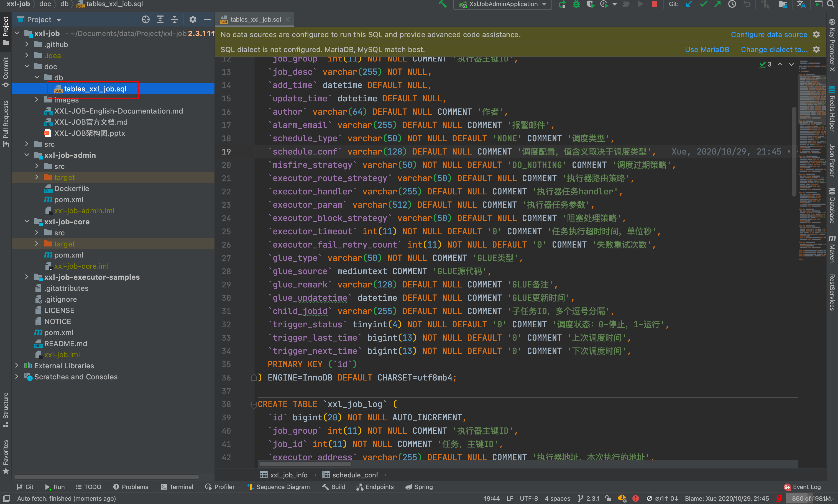The width and height of the screenshot is (838, 504).
Task: Select the tables_xxl_job.sql editor tab
Action: tap(255, 20)
